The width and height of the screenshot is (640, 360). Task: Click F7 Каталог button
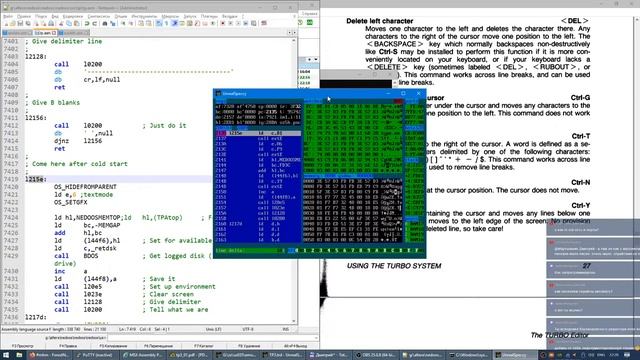coord(204,346)
